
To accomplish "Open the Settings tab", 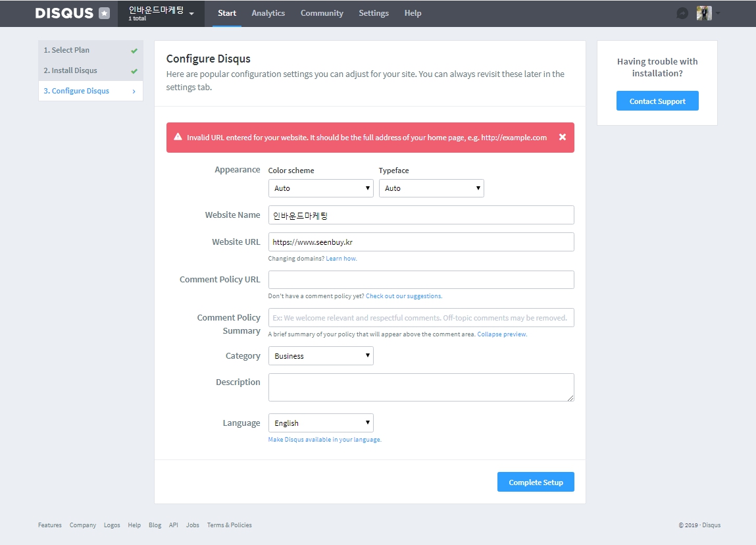I will (374, 13).
